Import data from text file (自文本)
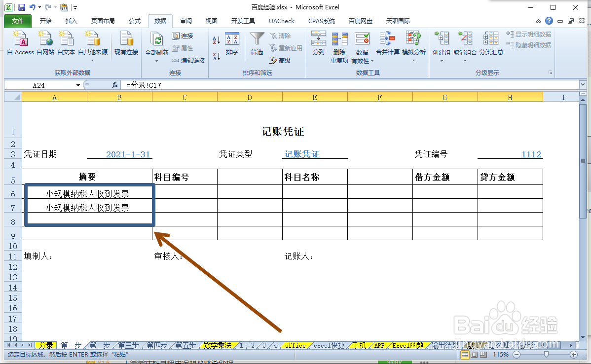 [66, 43]
